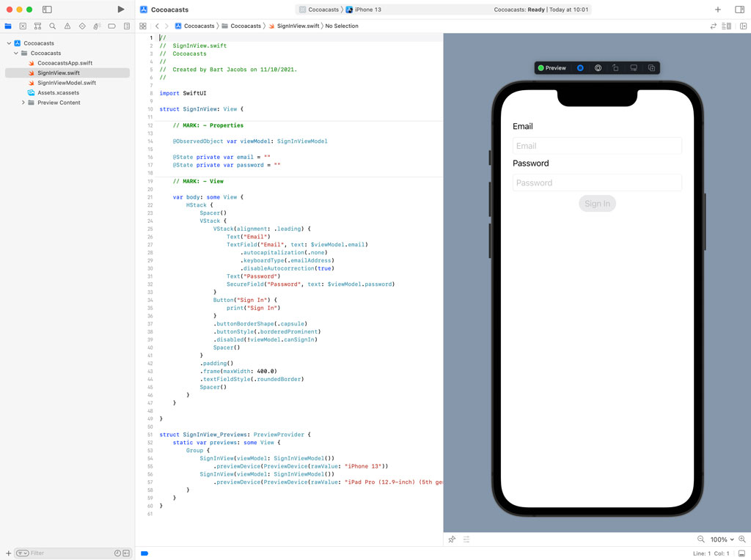This screenshot has height=560, width=751.
Task: Enable minimap via editor options icon
Action: 725,25
